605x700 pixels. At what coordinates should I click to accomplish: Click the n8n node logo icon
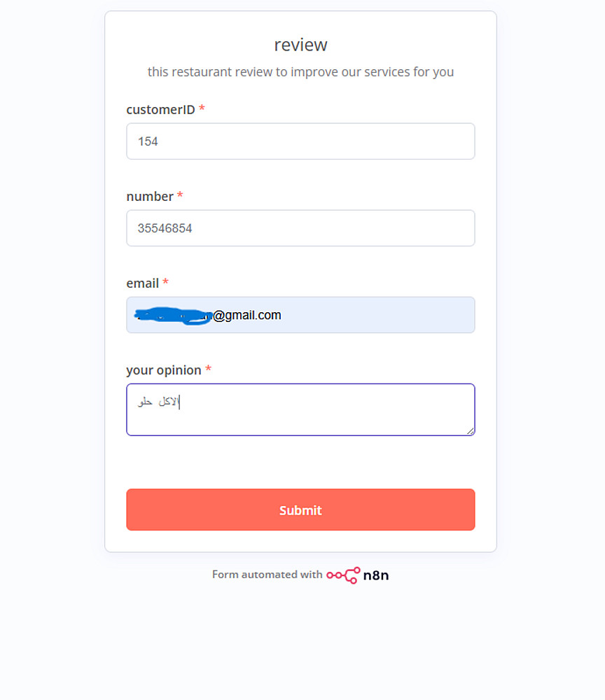(343, 575)
